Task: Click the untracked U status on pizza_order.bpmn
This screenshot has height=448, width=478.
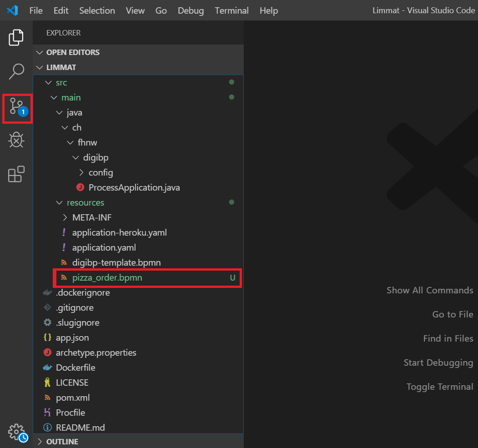Action: click(x=232, y=277)
